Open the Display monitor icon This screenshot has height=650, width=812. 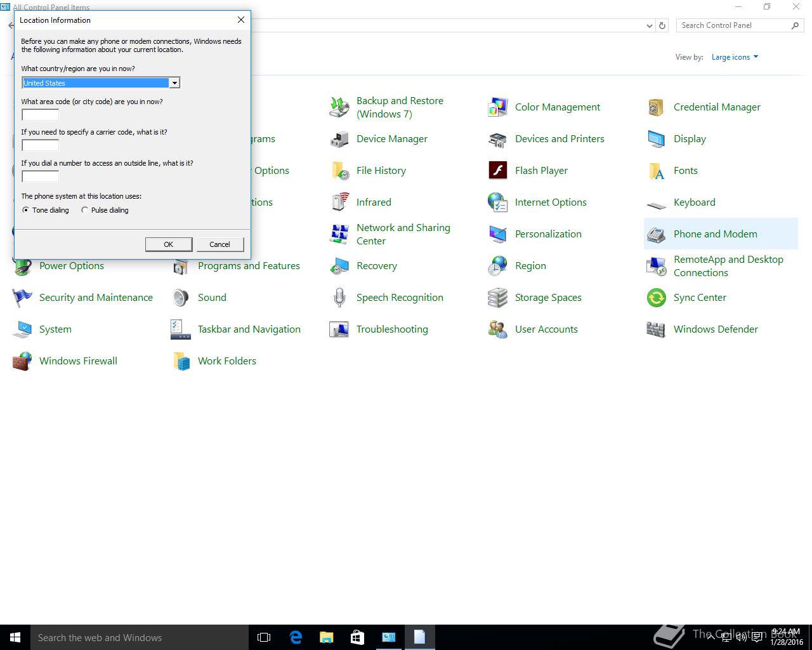point(657,139)
